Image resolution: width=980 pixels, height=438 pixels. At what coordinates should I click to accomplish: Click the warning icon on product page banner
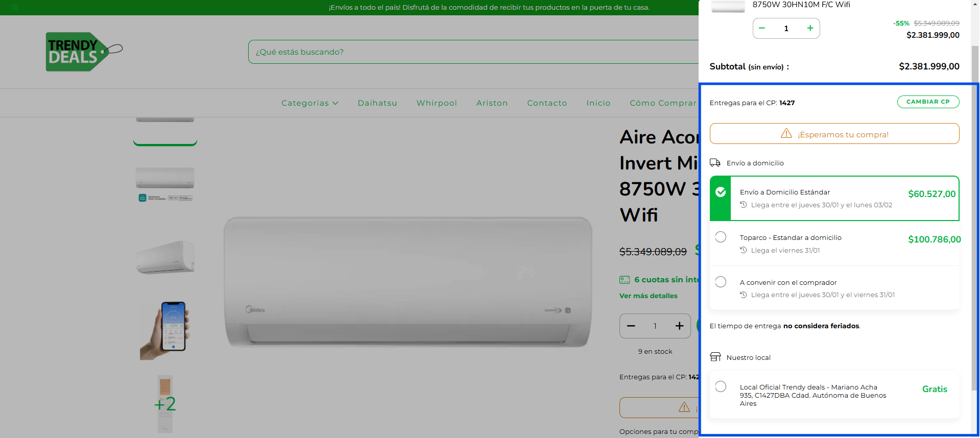point(684,407)
